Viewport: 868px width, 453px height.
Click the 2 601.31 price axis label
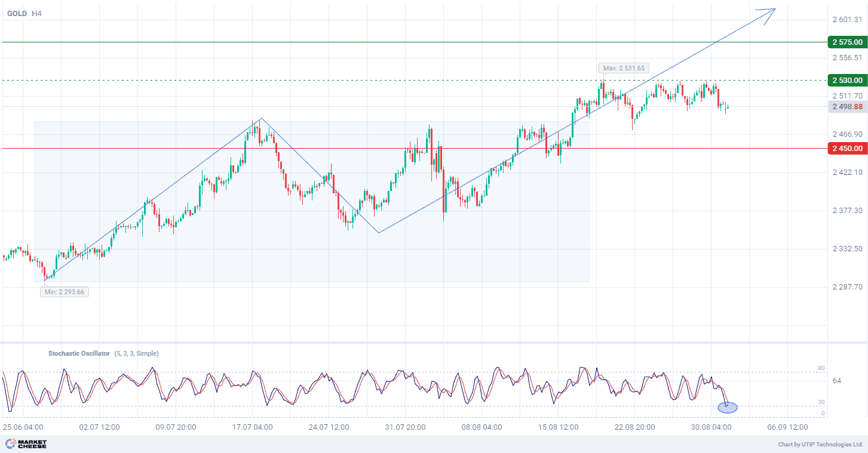(x=847, y=20)
